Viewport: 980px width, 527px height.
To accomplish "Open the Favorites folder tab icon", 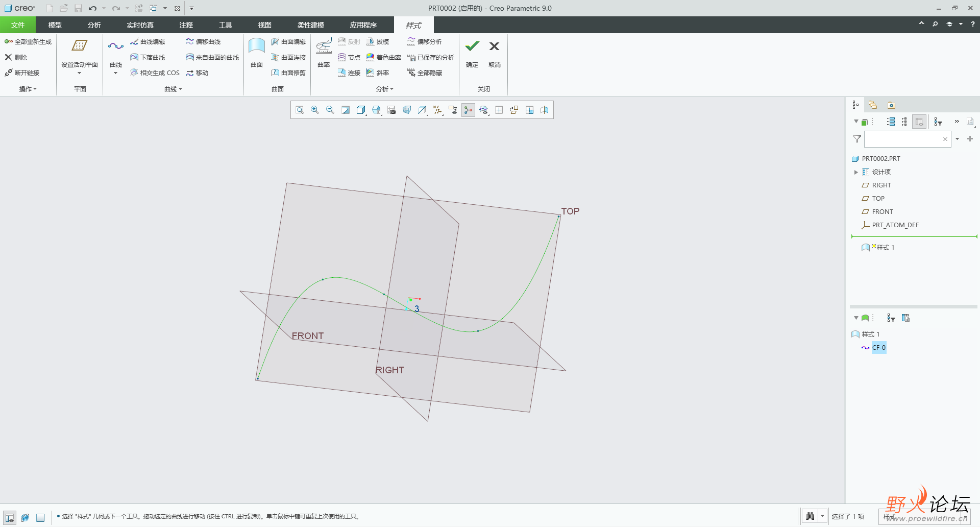I will click(x=891, y=105).
